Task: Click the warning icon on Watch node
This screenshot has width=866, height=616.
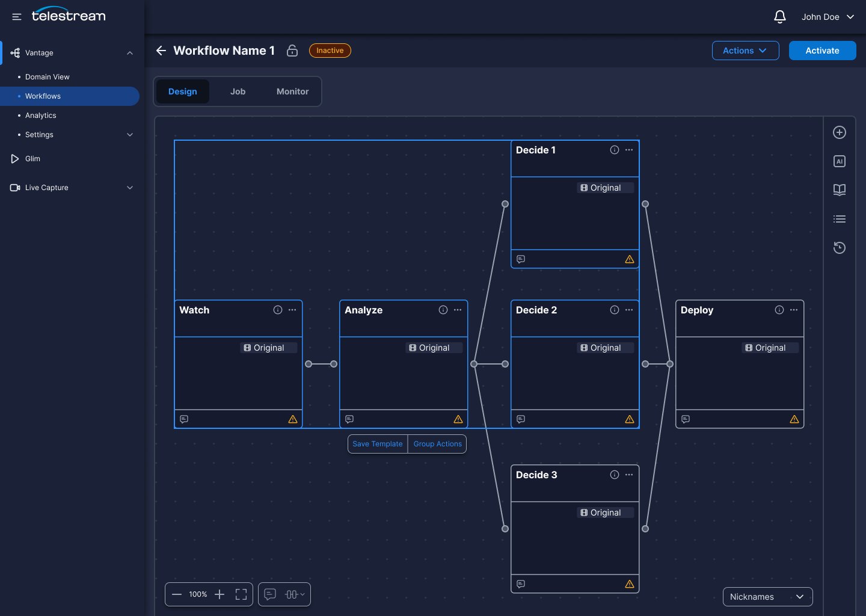Action: [x=293, y=419]
